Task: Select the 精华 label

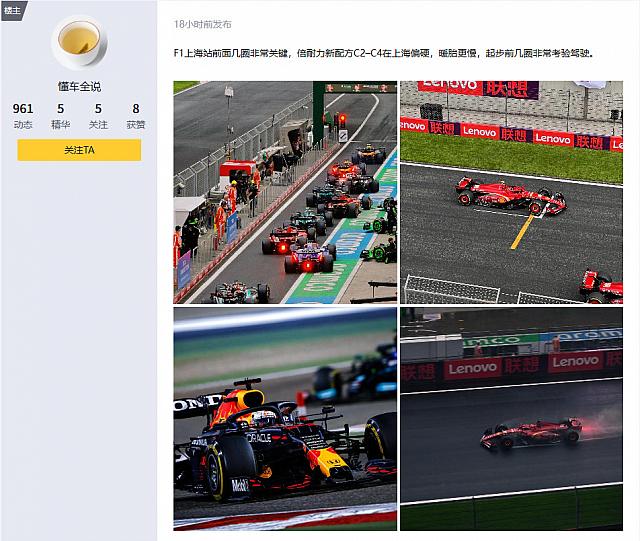Action: click(60, 124)
